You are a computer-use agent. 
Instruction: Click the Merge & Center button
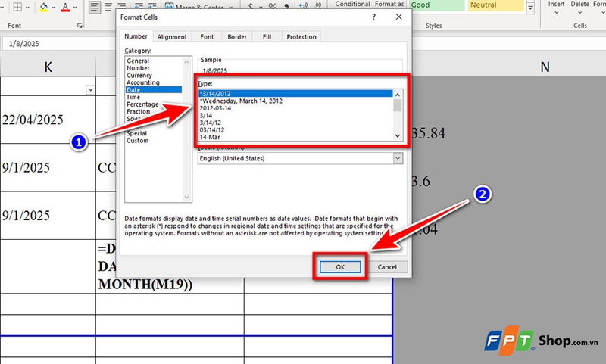(194, 7)
